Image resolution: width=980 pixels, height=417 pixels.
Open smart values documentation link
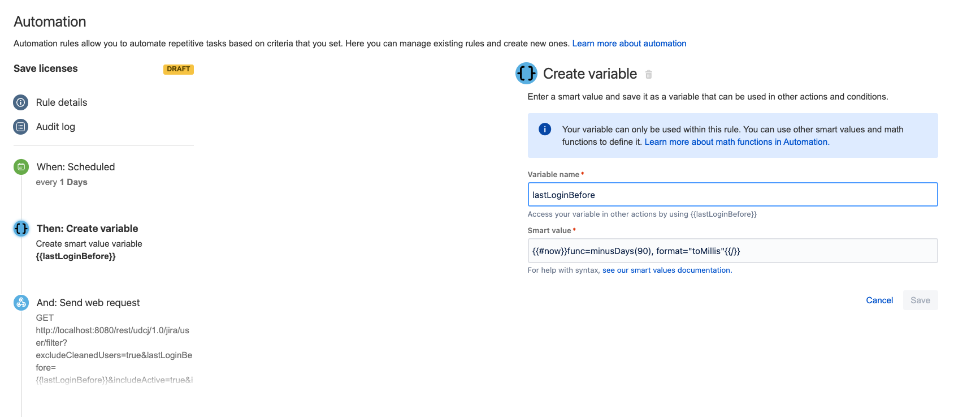coord(667,270)
